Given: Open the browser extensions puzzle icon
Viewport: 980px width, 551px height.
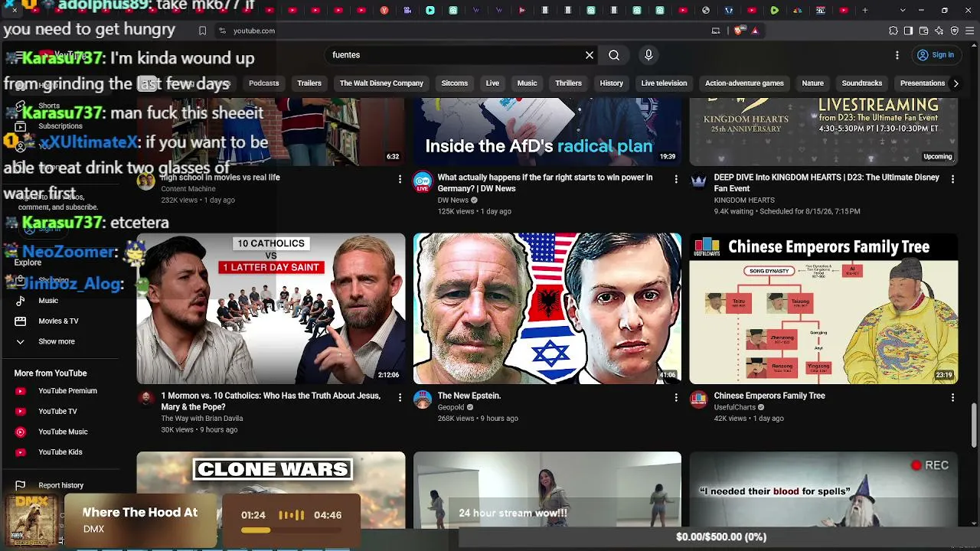Looking at the screenshot, I should pyautogui.click(x=893, y=31).
